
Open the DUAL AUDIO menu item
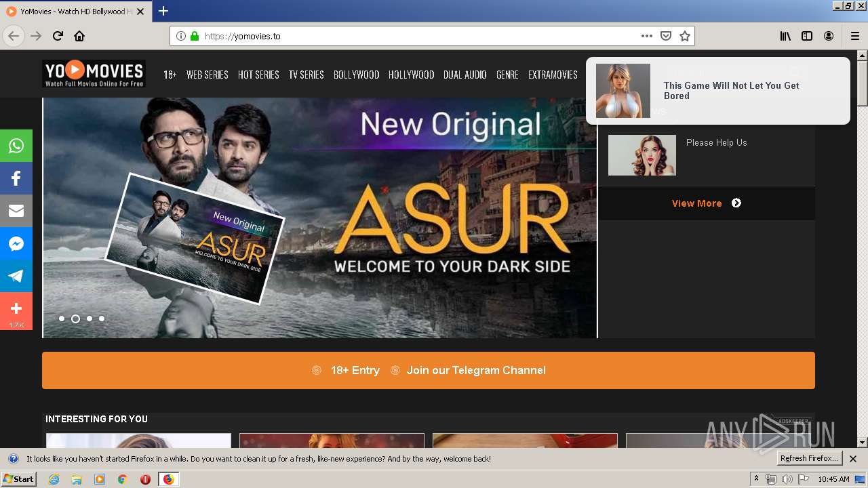point(465,75)
